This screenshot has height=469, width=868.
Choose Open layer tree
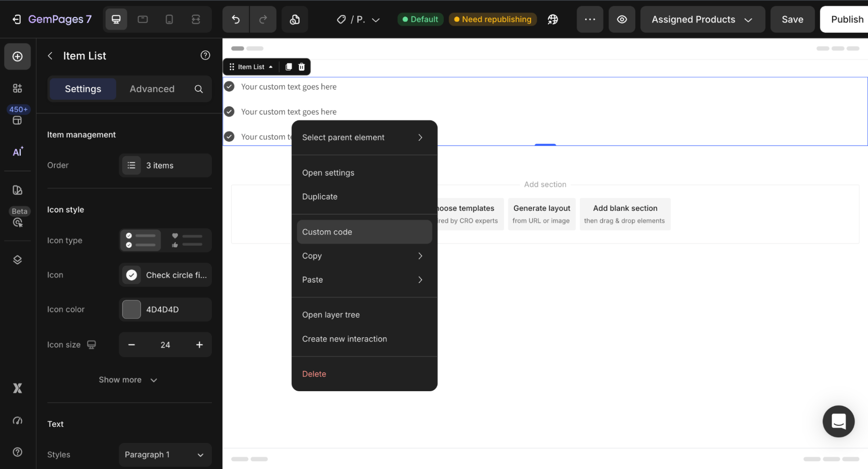click(364, 315)
